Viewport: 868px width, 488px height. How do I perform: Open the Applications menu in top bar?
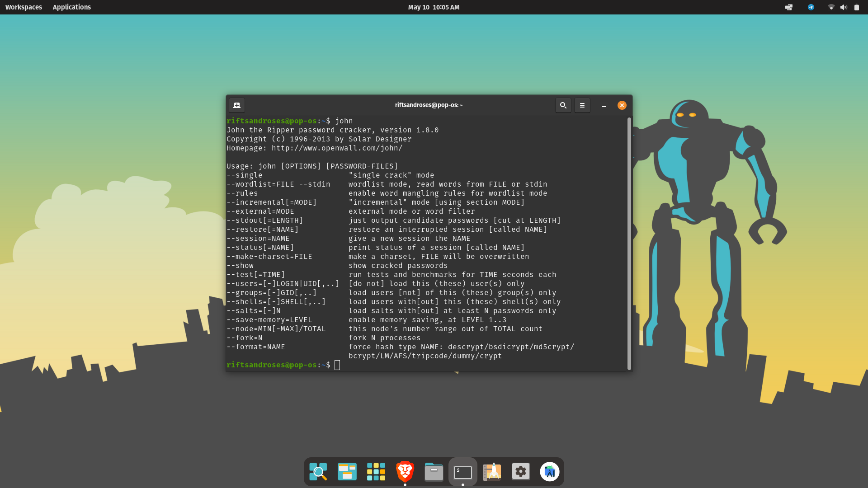(x=71, y=7)
